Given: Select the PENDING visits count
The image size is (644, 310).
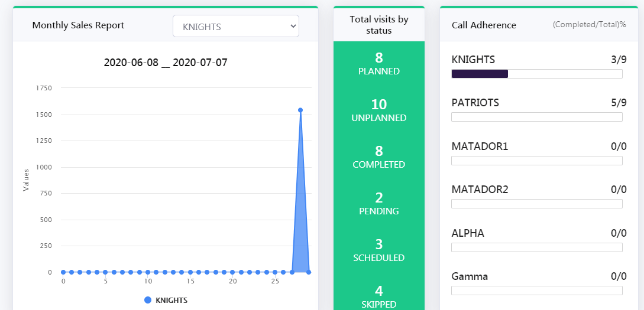Looking at the screenshot, I should click(x=379, y=198).
